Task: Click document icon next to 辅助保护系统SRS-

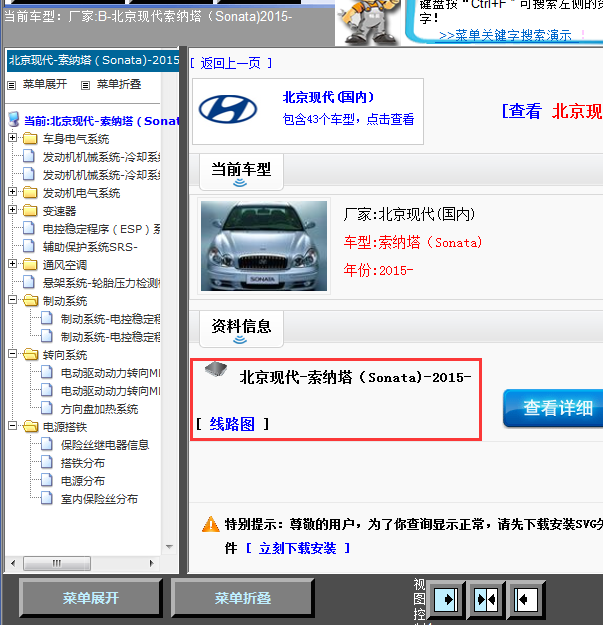Action: (29, 246)
